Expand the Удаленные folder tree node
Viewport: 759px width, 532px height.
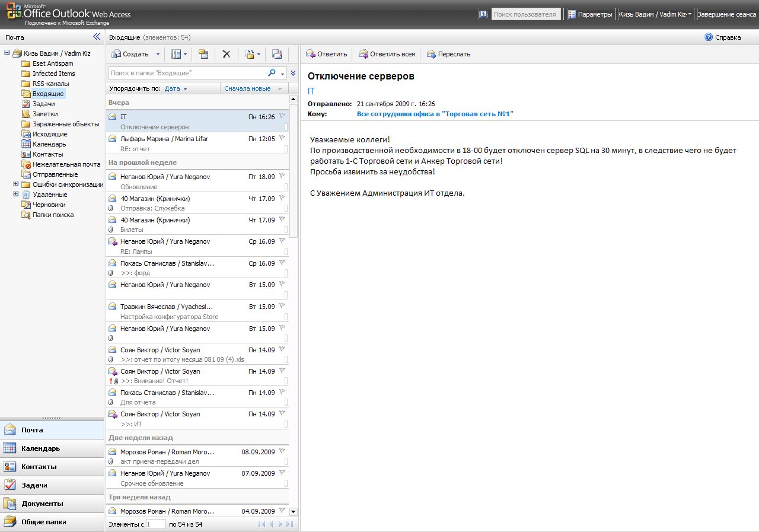(15, 195)
